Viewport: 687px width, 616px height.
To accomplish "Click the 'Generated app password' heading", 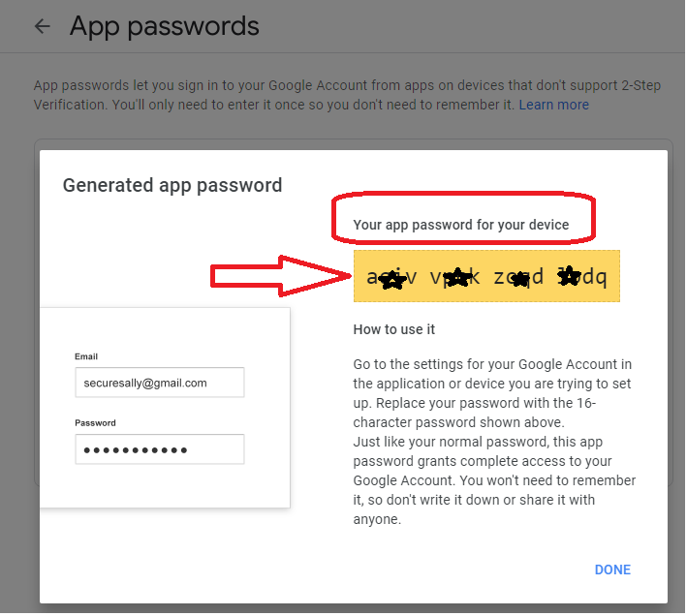I will click(172, 186).
